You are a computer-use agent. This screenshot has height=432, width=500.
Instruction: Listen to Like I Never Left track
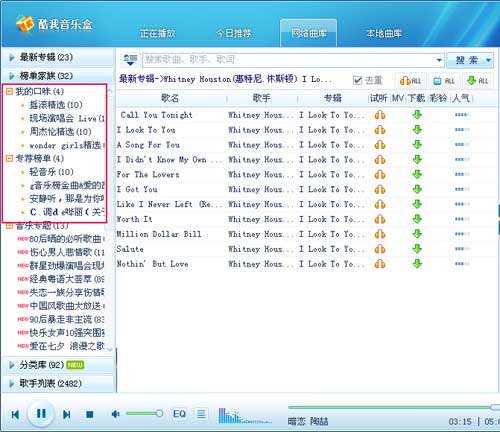[380, 204]
